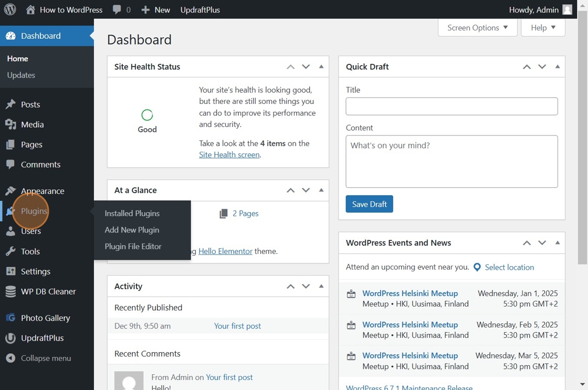588x390 pixels.
Task: Click the WordPress logo icon
Action: pos(10,9)
